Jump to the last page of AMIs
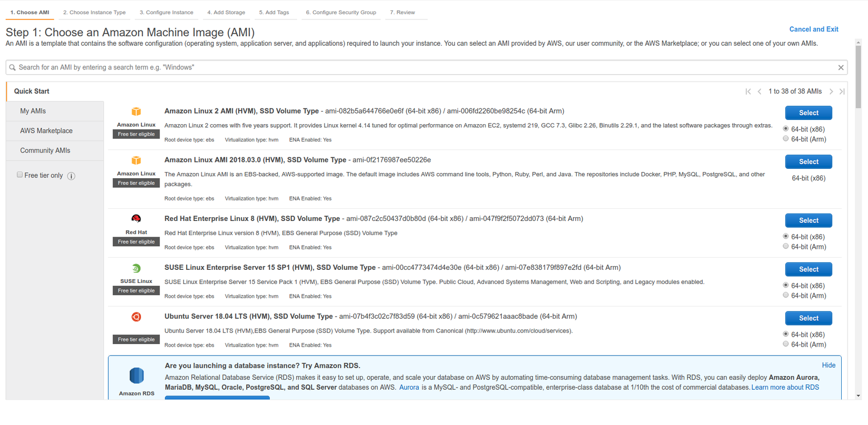This screenshot has height=425, width=868. tap(842, 92)
